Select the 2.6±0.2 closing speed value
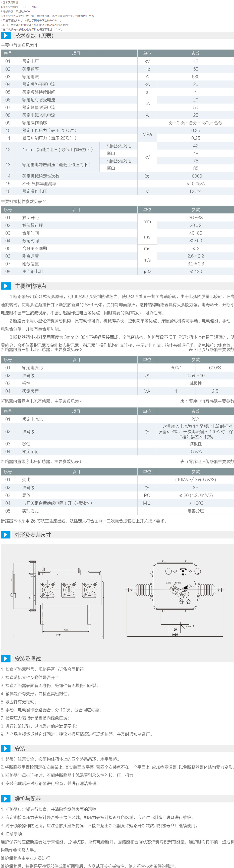Screen dimensions: 234x868 196,256
